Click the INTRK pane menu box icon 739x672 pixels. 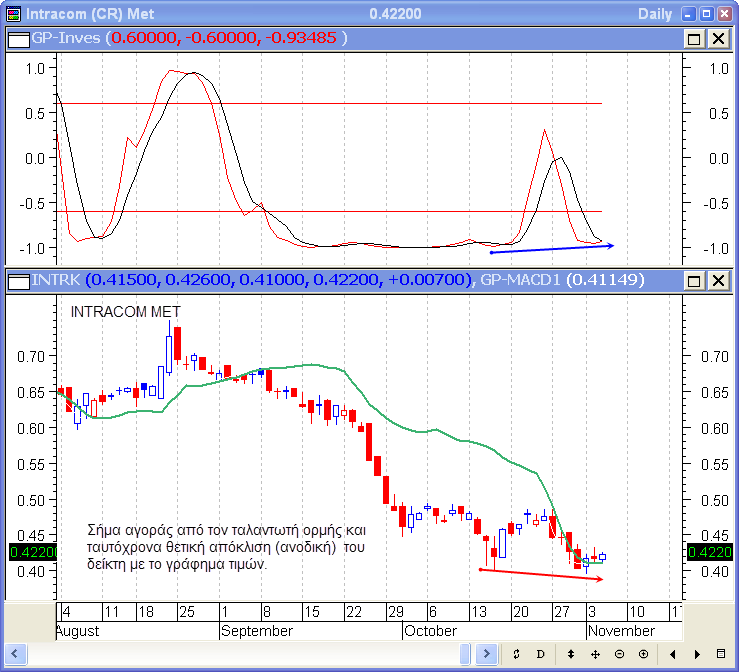[x=18, y=281]
